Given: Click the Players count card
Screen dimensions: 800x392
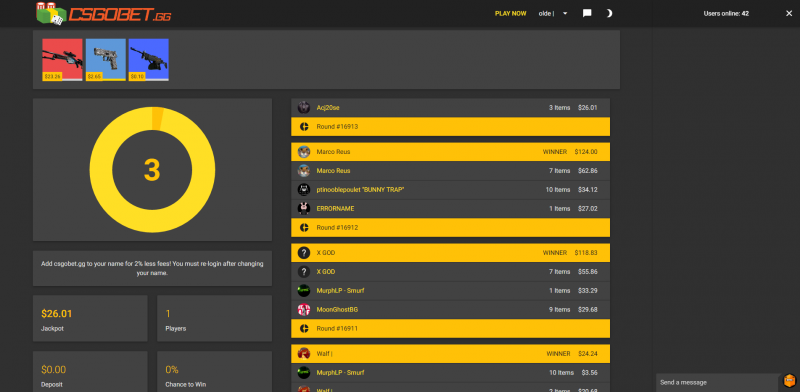Looking at the screenshot, I should 214,318.
